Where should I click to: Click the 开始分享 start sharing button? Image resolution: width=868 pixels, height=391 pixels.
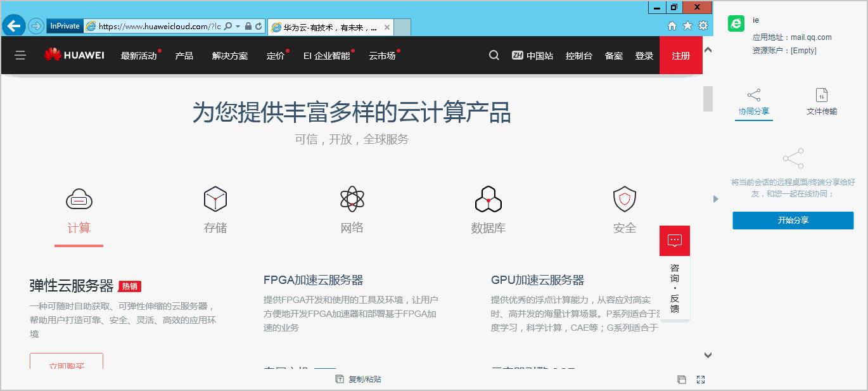tap(793, 221)
